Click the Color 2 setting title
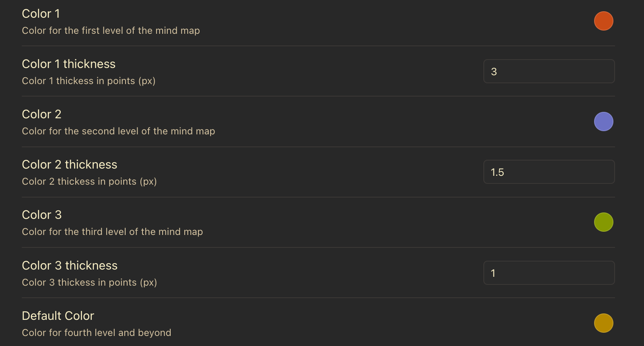Viewport: 644px width, 346px height. (x=41, y=114)
